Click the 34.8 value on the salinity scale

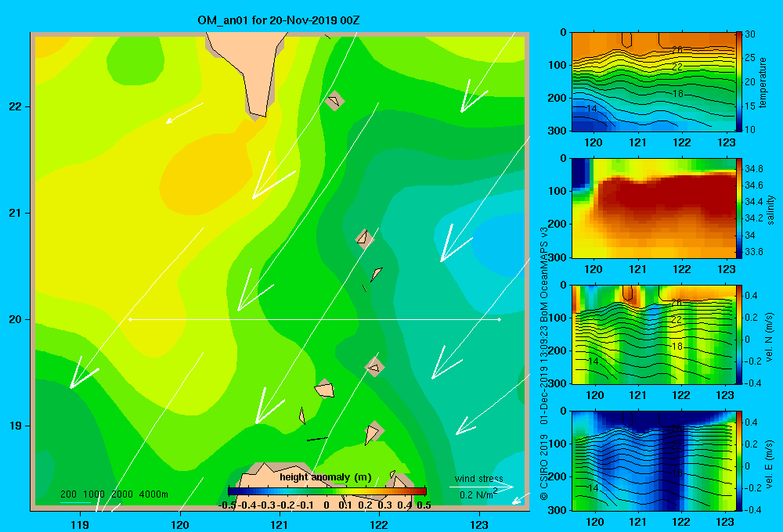click(753, 168)
